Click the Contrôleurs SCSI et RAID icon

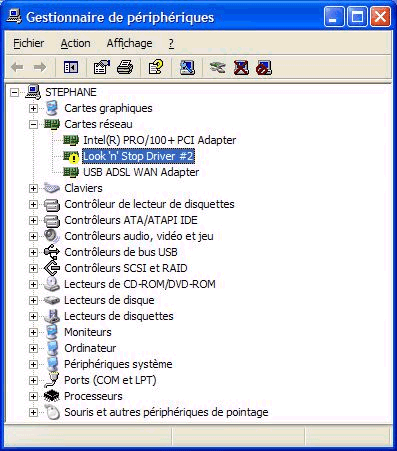coord(52,268)
